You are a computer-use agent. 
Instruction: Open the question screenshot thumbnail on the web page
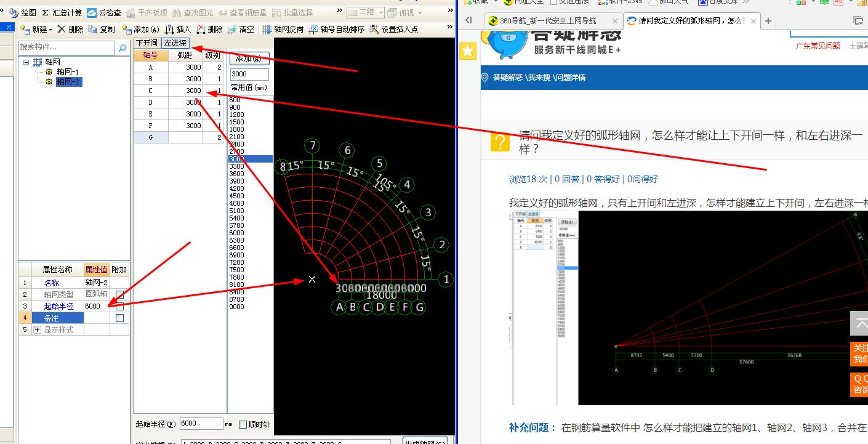tap(689, 308)
